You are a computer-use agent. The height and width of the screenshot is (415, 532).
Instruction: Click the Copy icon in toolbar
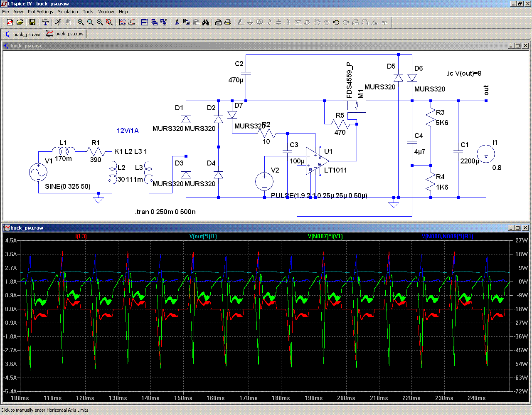point(186,22)
